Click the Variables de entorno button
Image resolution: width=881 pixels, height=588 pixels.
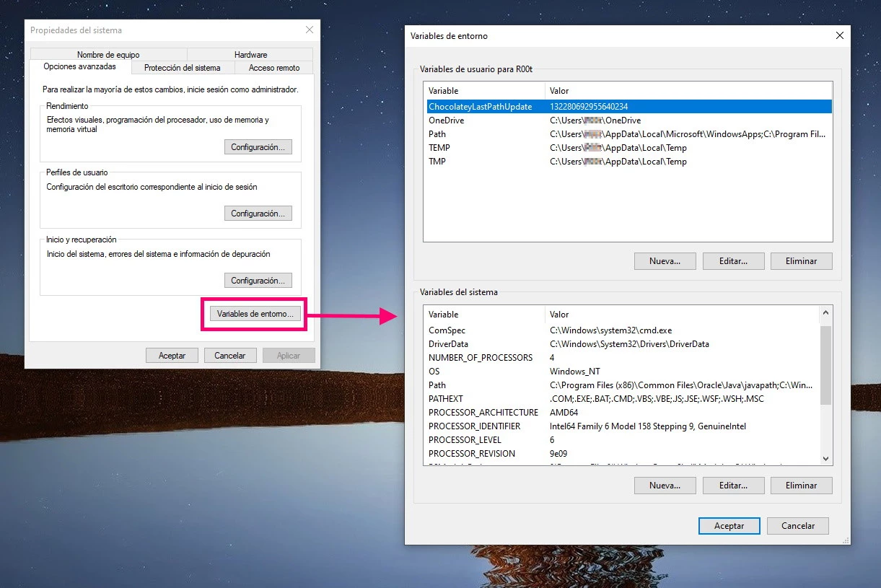pos(254,314)
